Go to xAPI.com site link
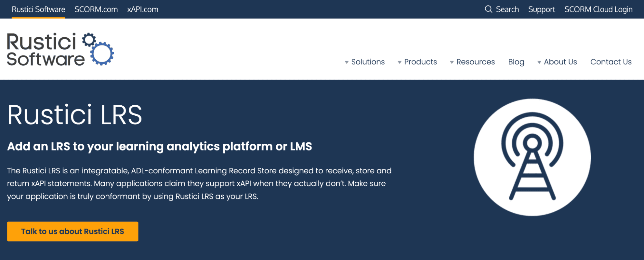The width and height of the screenshot is (644, 260). 143,9
